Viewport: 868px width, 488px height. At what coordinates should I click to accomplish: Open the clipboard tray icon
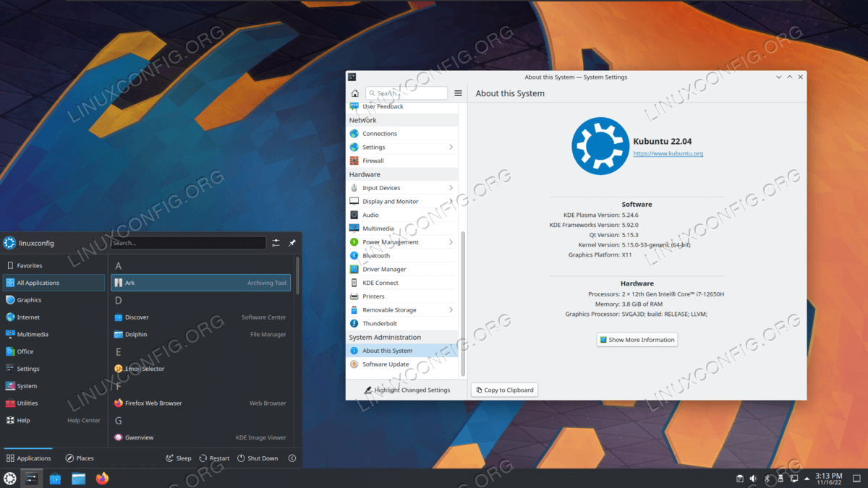[x=739, y=479]
